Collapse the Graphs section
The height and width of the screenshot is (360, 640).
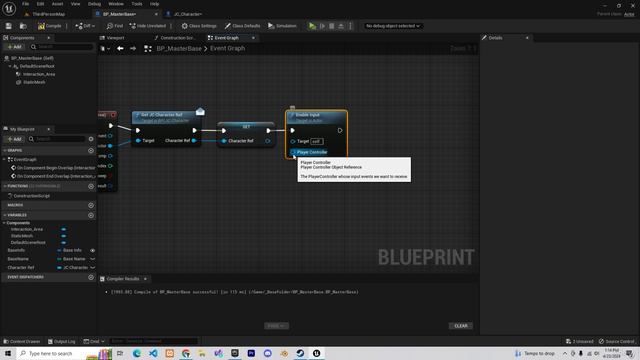(x=5, y=151)
